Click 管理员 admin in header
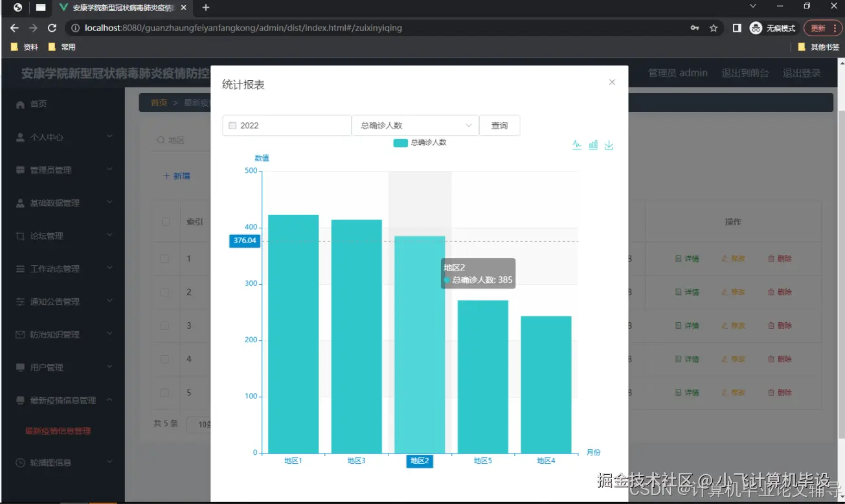The width and height of the screenshot is (845, 504). tap(678, 73)
